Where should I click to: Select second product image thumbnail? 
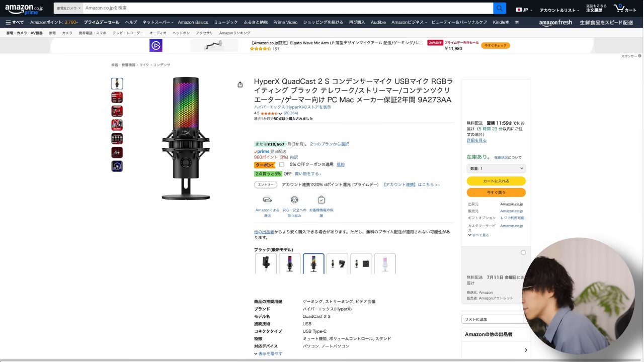point(117,97)
